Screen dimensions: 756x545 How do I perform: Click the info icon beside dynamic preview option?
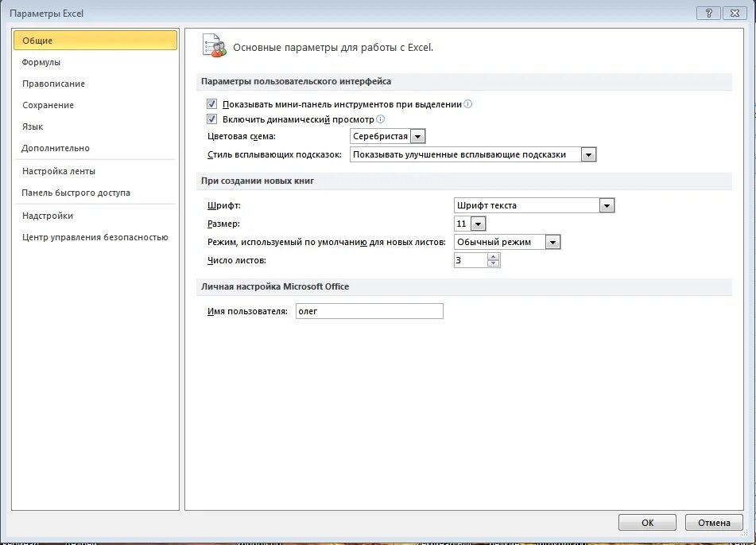(x=380, y=119)
